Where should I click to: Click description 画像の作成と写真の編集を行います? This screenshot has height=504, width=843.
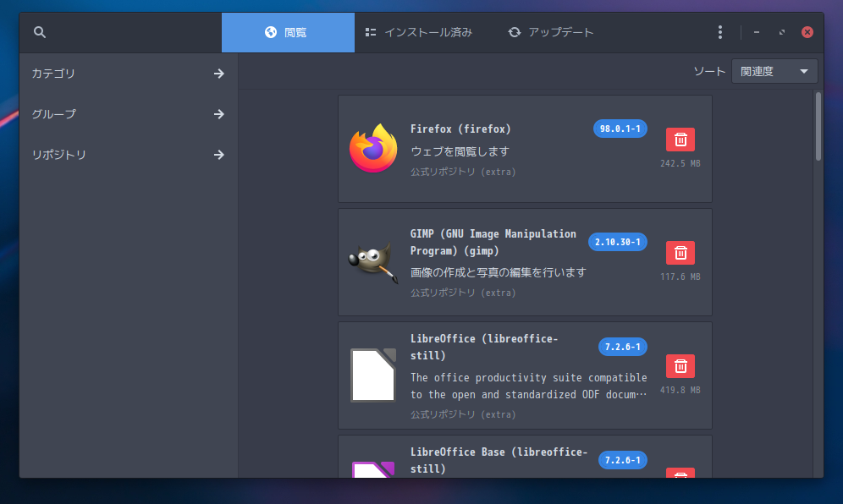499,272
